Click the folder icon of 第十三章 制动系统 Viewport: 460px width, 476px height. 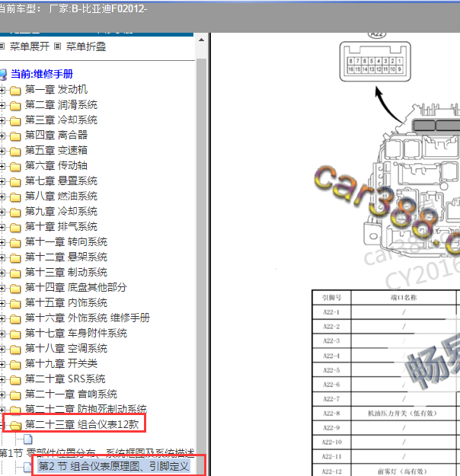[x=15, y=273]
